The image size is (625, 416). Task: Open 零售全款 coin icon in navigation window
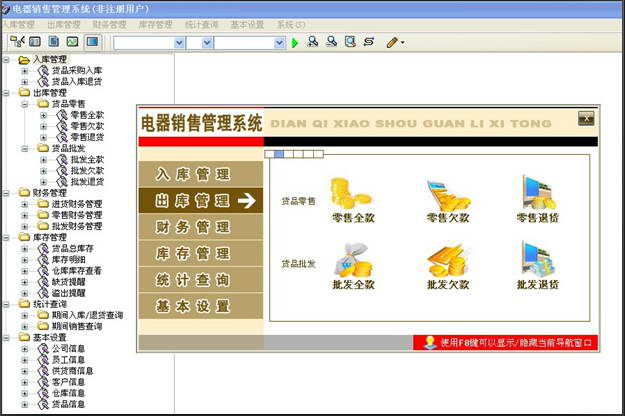(x=351, y=193)
